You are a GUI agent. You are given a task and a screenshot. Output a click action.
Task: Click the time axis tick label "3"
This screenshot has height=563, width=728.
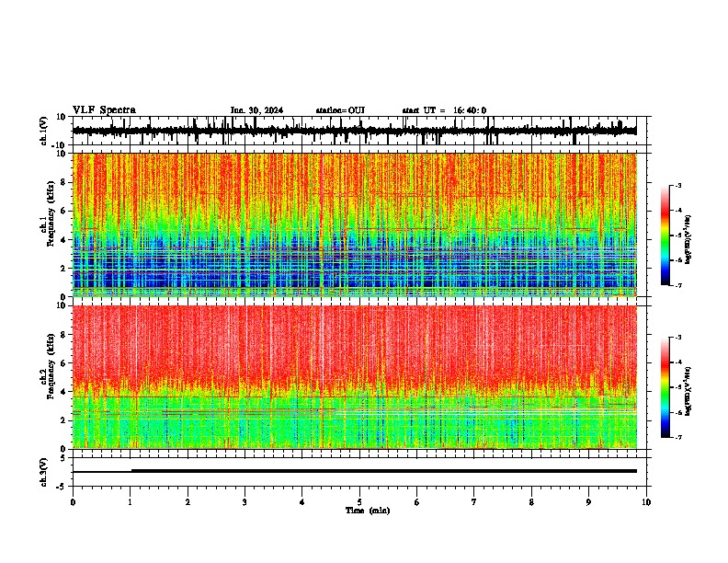click(x=245, y=502)
